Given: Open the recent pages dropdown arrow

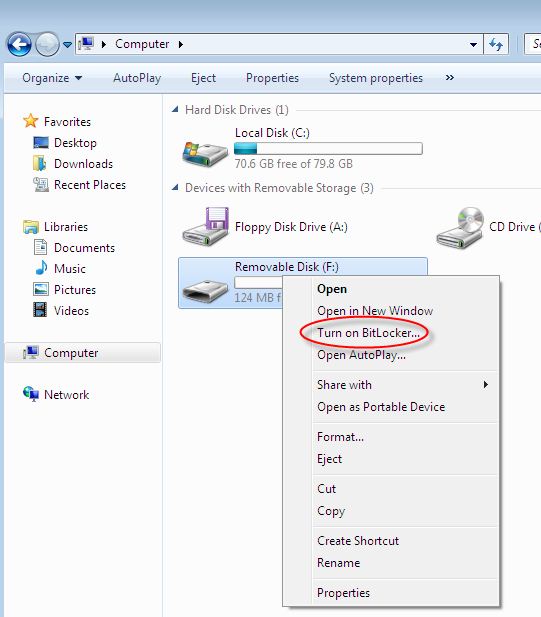Looking at the screenshot, I should point(67,44).
